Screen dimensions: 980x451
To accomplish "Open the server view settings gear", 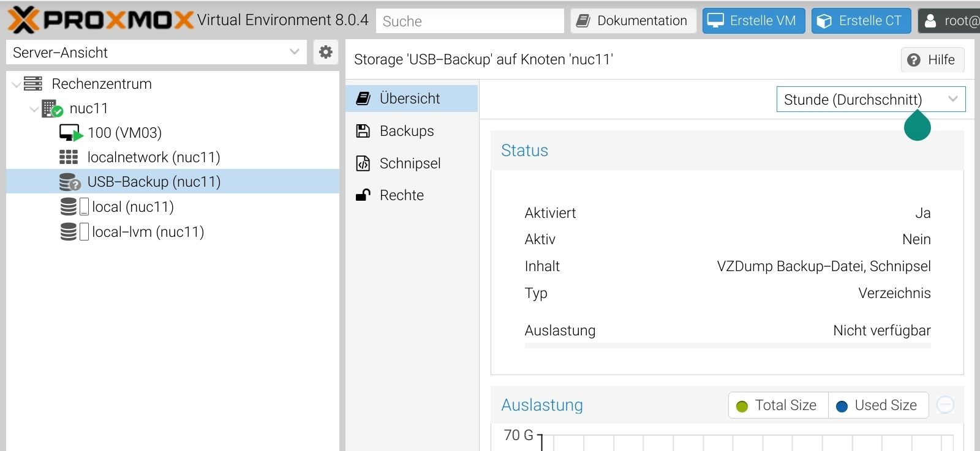I will (x=326, y=53).
